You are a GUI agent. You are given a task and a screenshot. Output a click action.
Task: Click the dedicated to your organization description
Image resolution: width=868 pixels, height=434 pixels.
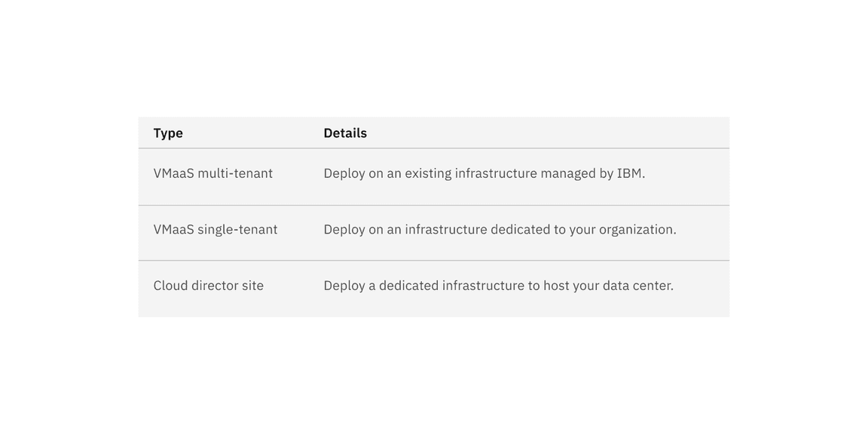[x=500, y=230]
